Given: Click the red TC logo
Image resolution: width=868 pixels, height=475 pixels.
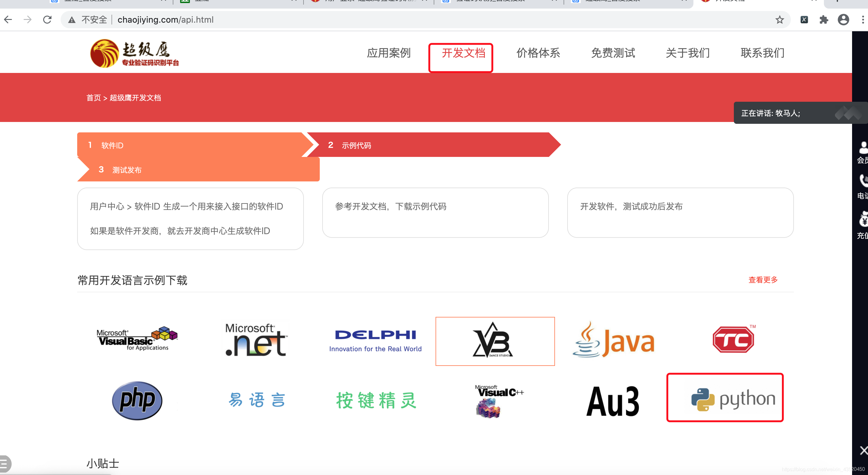Looking at the screenshot, I should [733, 340].
